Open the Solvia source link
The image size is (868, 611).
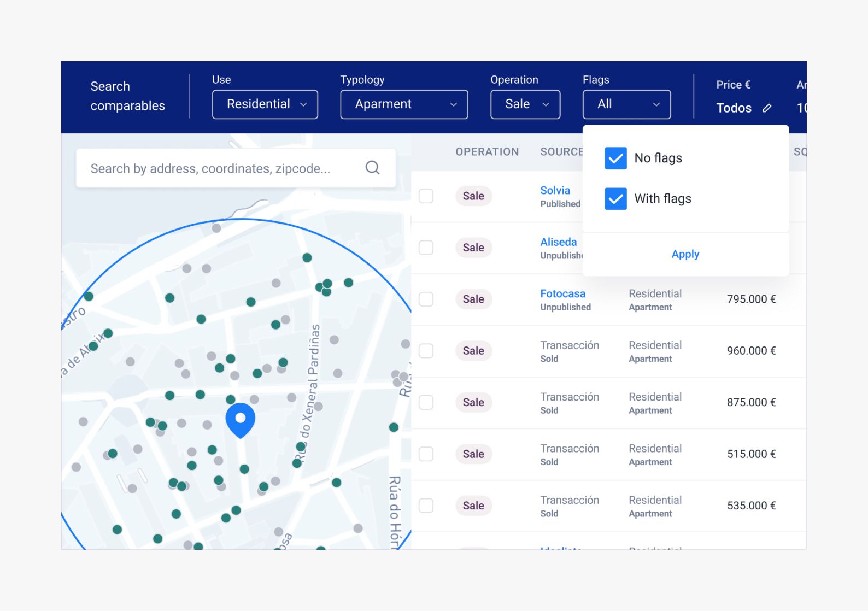tap(555, 190)
